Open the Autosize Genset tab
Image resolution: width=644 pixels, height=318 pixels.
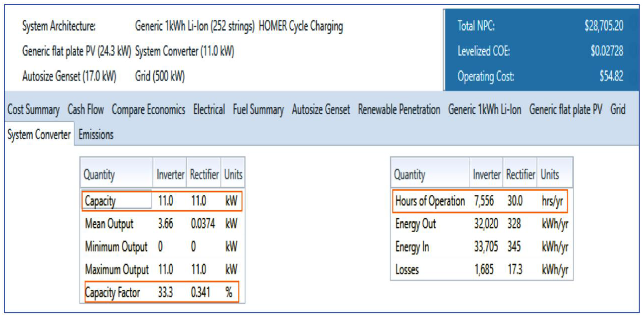pos(321,110)
